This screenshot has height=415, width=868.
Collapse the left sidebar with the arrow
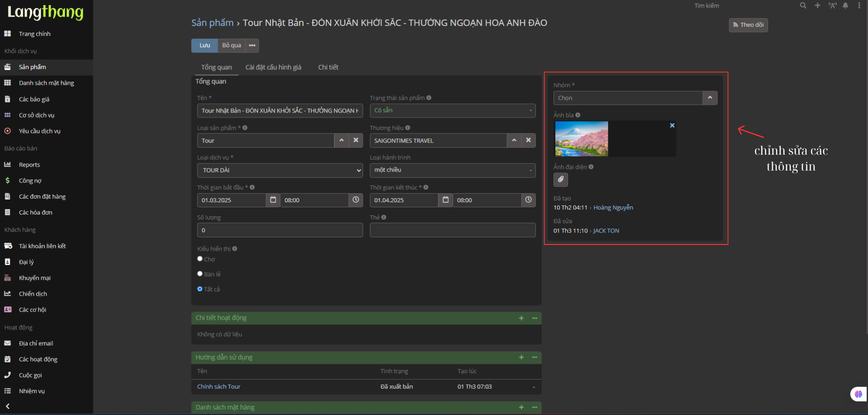point(8,406)
